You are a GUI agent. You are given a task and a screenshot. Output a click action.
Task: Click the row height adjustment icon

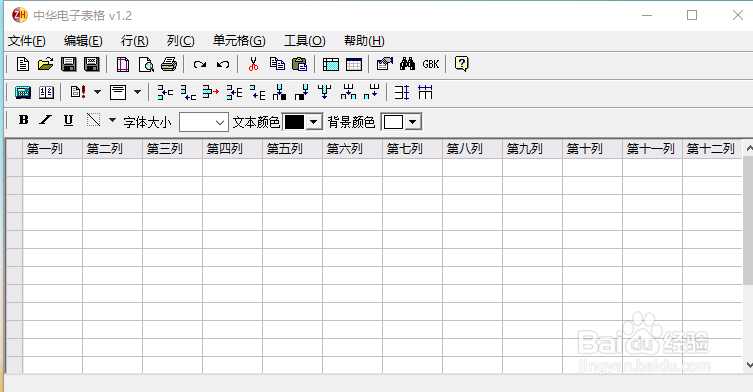tap(402, 92)
